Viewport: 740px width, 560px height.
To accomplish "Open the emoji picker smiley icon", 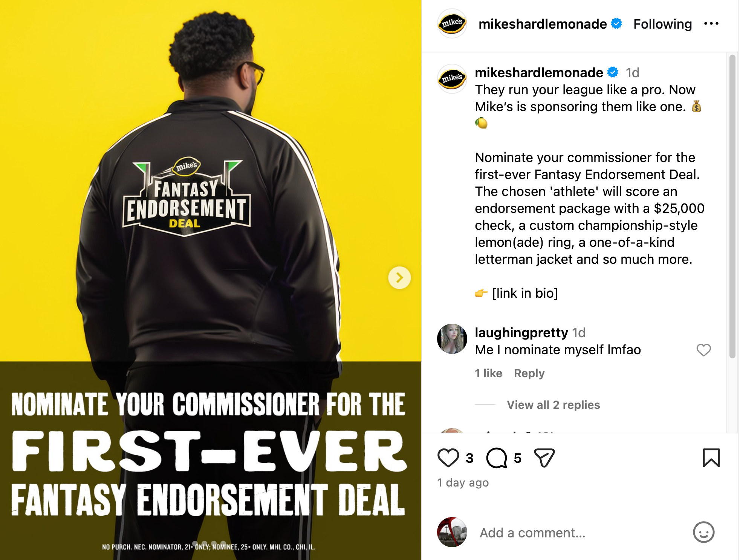I will pyautogui.click(x=703, y=532).
